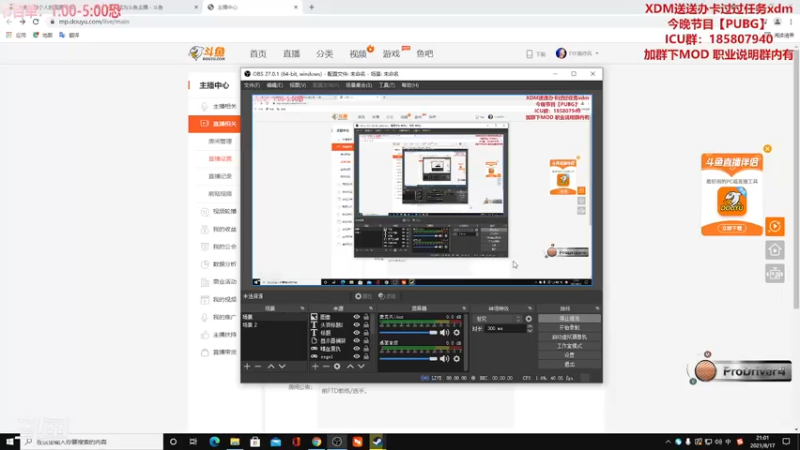800x450 pixels.
Task: Open the View menu in OBS
Action: coord(297,85)
